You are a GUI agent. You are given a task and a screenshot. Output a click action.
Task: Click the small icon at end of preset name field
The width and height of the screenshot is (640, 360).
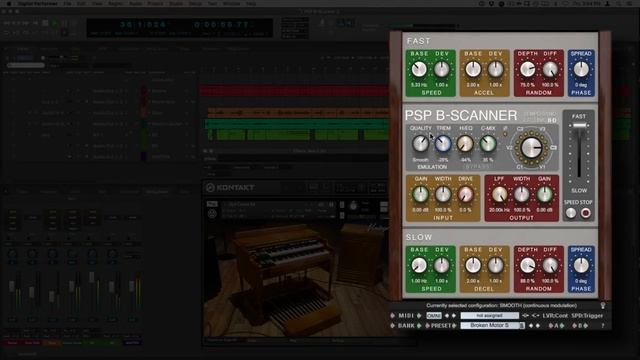pyautogui.click(x=521, y=326)
